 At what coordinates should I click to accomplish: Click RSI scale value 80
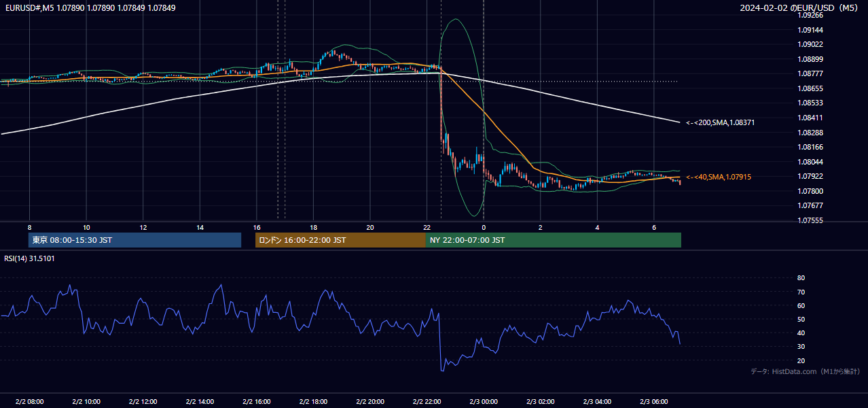point(801,278)
